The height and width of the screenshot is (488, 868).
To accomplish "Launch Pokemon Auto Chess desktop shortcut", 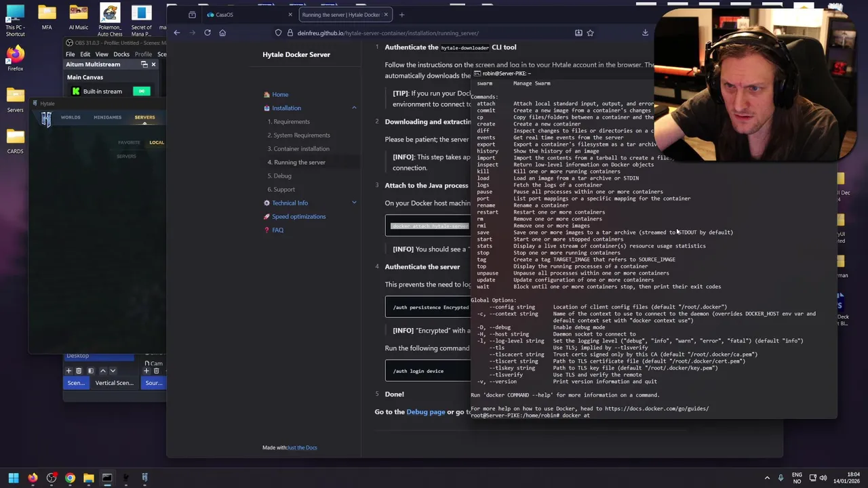I will [110, 19].
